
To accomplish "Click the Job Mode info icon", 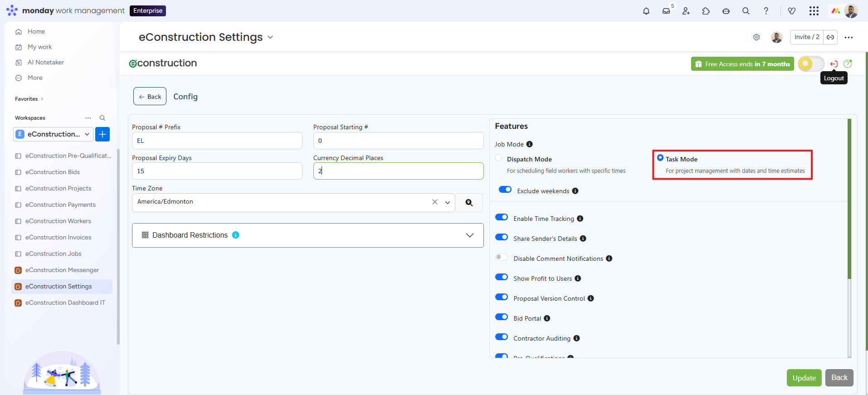I will (529, 144).
